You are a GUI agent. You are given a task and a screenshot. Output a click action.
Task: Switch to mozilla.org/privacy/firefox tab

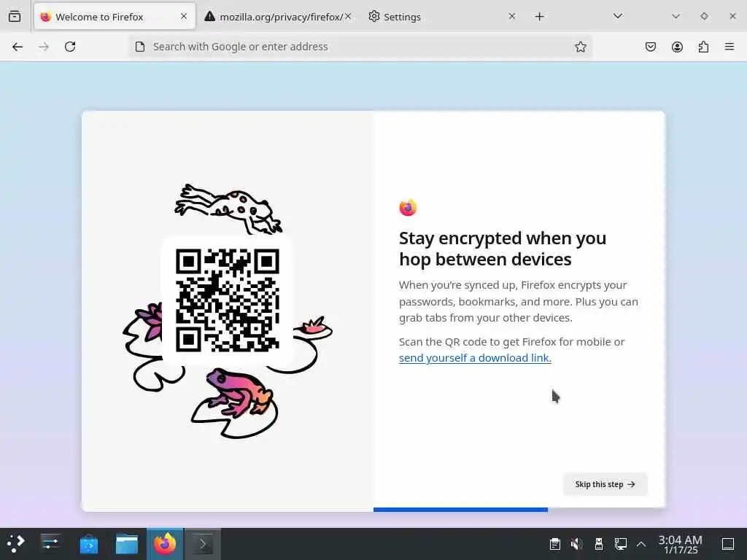(x=278, y=17)
